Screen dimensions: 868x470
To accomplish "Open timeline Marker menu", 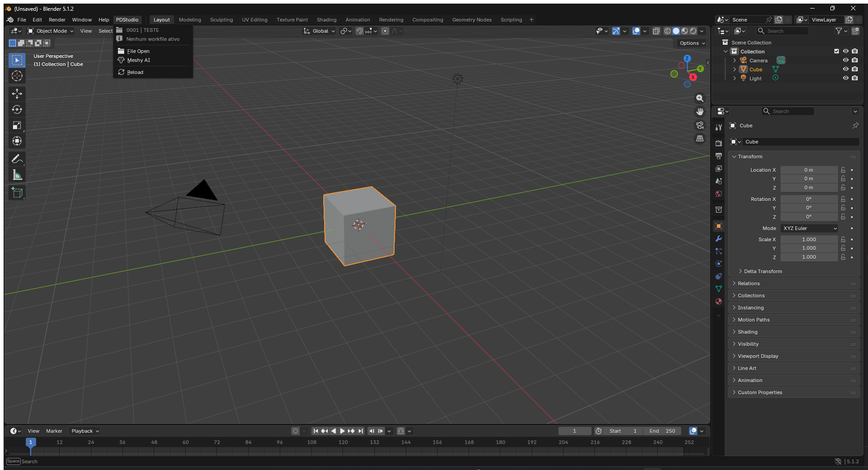I will tap(54, 431).
